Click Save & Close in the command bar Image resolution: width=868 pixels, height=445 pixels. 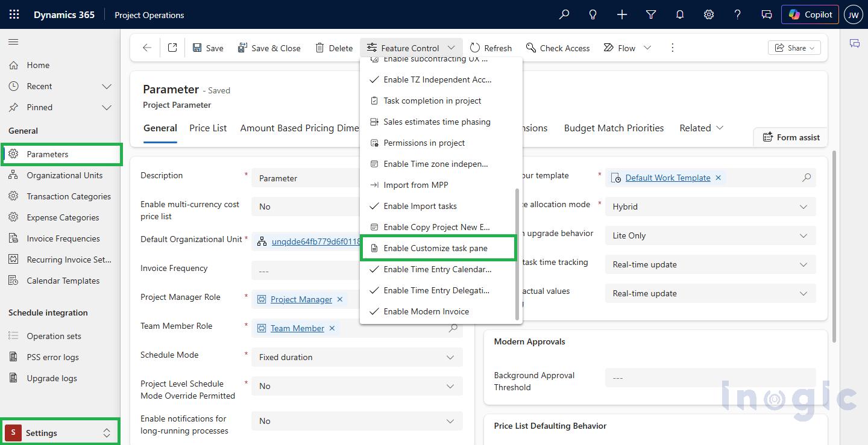[269, 48]
